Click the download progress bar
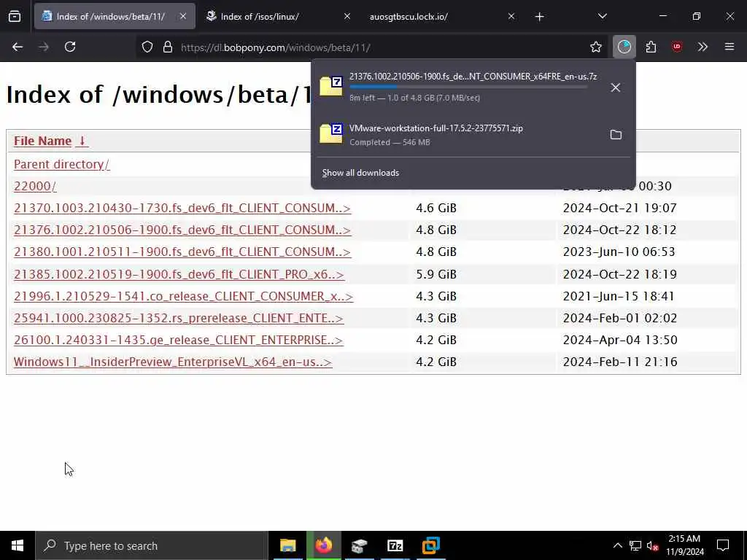This screenshot has height=560, width=747. (468, 87)
